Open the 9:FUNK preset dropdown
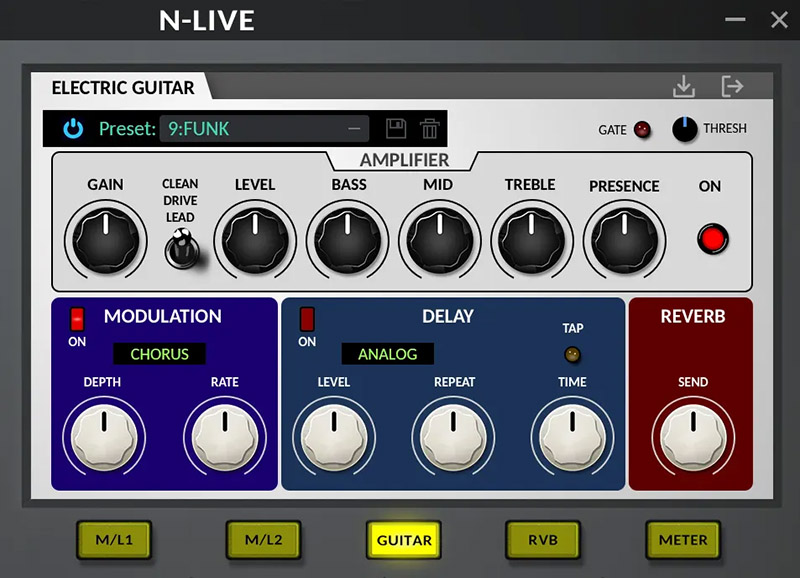 (263, 128)
